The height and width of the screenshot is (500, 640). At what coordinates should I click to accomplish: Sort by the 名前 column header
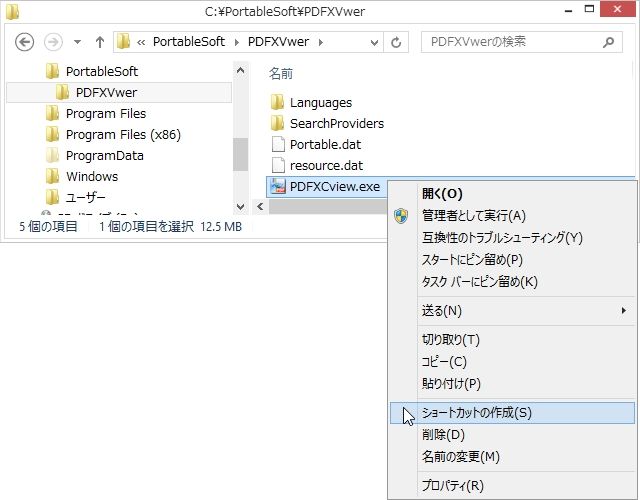pos(281,73)
